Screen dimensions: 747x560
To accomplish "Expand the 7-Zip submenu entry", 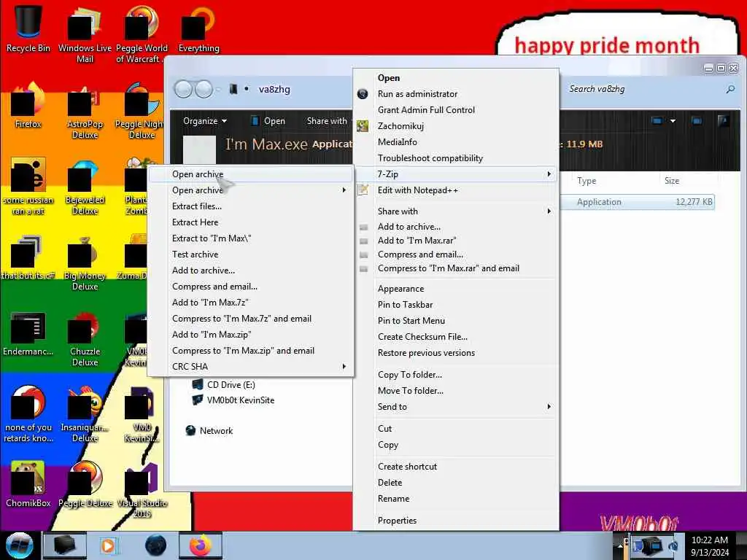I will coord(455,174).
